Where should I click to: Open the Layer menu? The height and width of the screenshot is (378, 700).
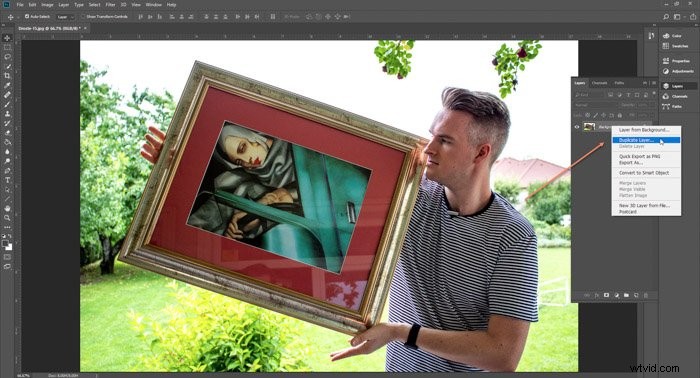click(64, 4)
